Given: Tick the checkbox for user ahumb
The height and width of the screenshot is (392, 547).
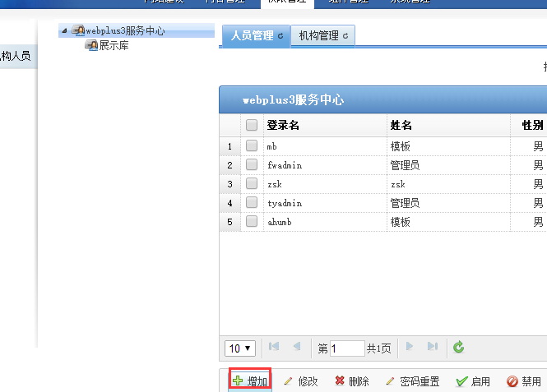Looking at the screenshot, I should (x=252, y=222).
